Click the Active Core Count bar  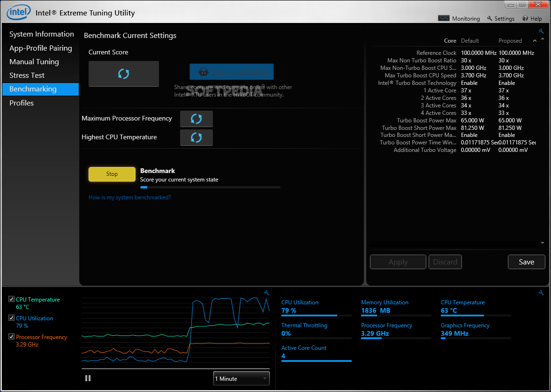[x=316, y=361]
